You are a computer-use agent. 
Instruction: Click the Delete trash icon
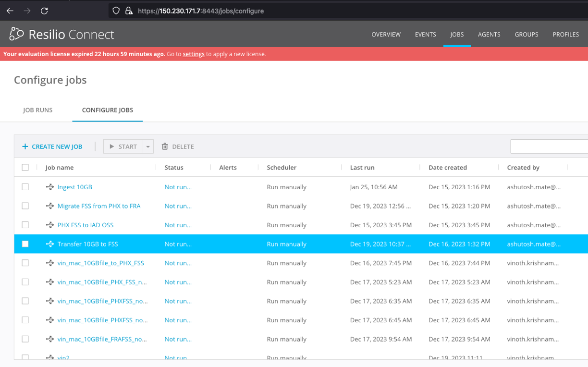point(165,146)
